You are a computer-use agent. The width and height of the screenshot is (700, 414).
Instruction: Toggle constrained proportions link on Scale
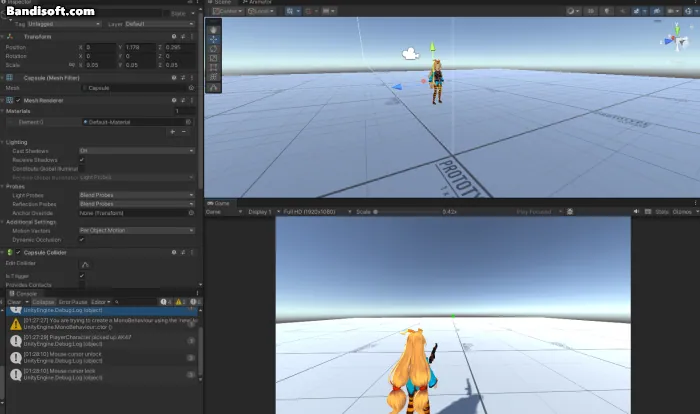point(71,65)
